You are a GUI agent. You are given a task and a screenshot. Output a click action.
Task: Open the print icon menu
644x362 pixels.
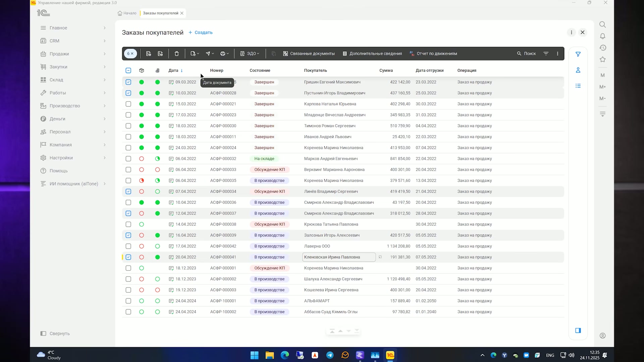coord(224,54)
